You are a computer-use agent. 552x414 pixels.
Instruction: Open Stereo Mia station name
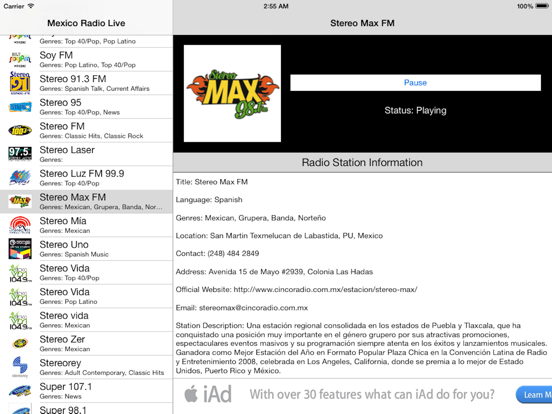(63, 221)
